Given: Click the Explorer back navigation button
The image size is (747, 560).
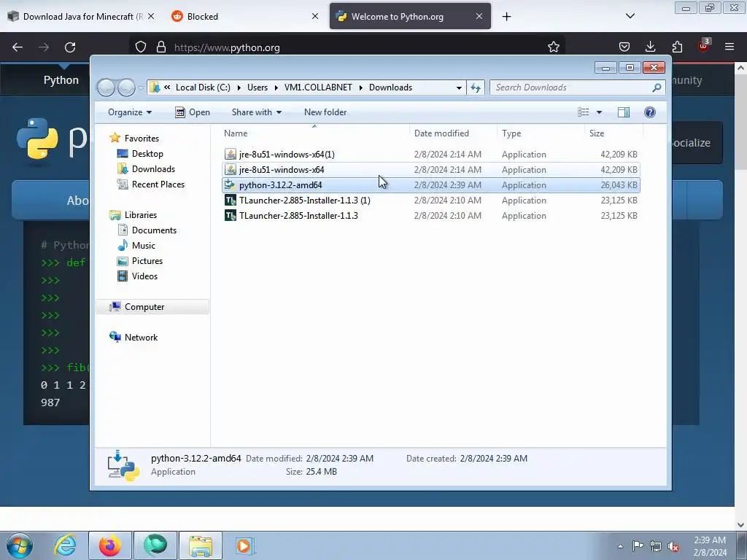Looking at the screenshot, I should pos(106,87).
